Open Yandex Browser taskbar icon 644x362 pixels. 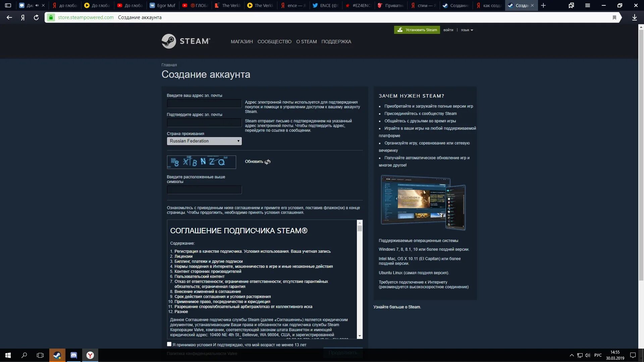[90, 355]
